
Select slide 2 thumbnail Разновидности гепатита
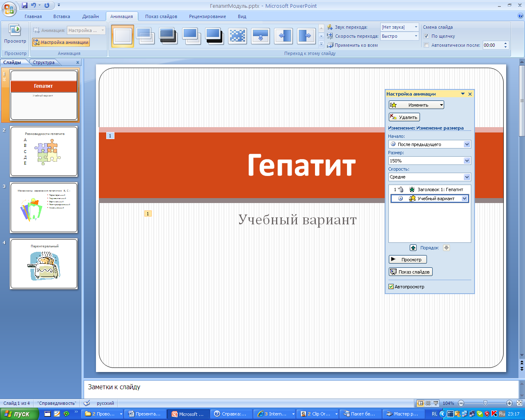pyautogui.click(x=44, y=151)
